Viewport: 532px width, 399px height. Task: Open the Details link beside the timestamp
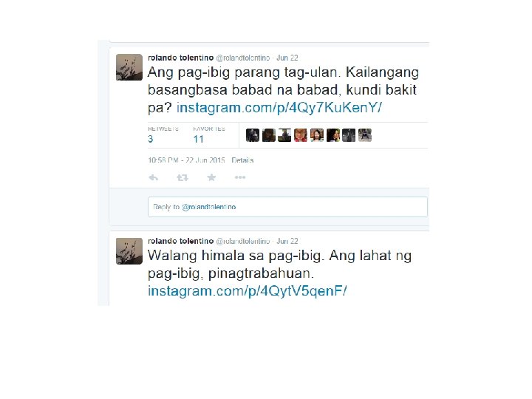coord(242,160)
